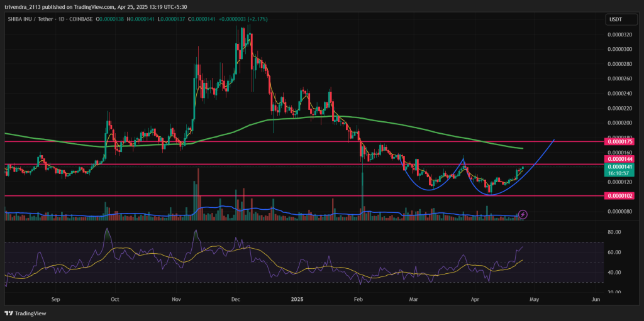Click the Nov label on time axis
The height and width of the screenshot is (321, 644).
pos(176,299)
